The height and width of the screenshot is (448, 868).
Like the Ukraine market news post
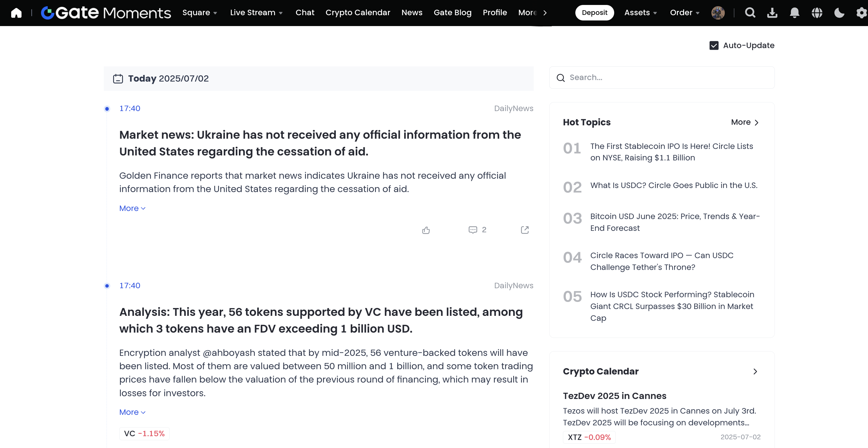[426, 230]
